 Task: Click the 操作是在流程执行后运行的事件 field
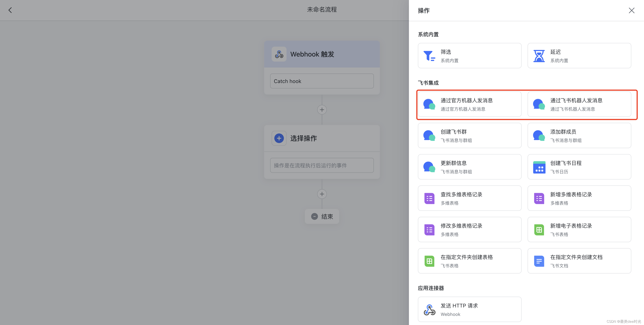pyautogui.click(x=322, y=165)
